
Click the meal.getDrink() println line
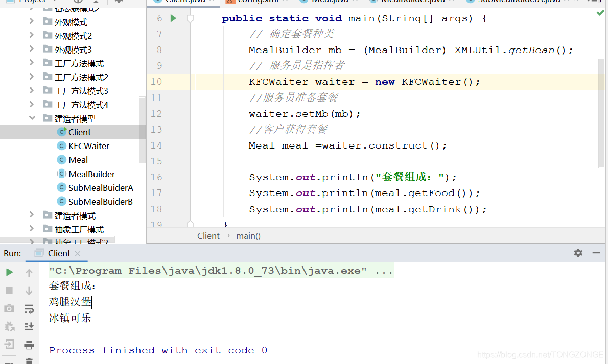[367, 209]
